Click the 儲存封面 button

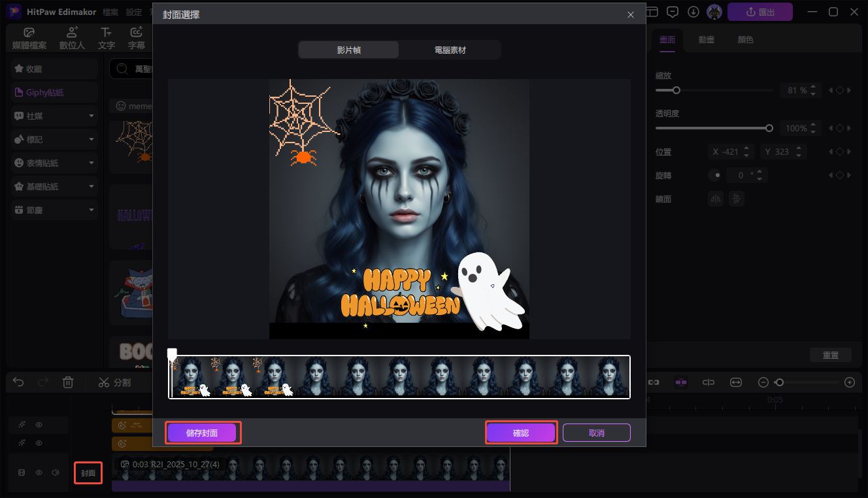point(202,433)
